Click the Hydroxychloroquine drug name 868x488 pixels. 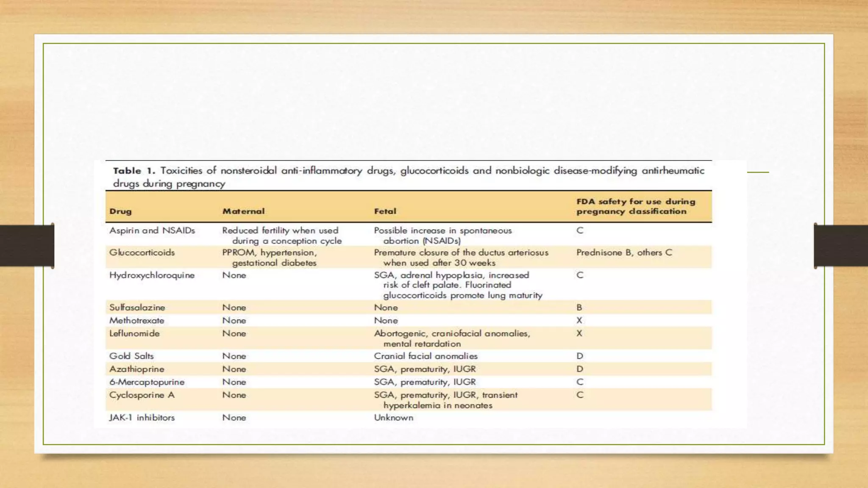pos(152,275)
